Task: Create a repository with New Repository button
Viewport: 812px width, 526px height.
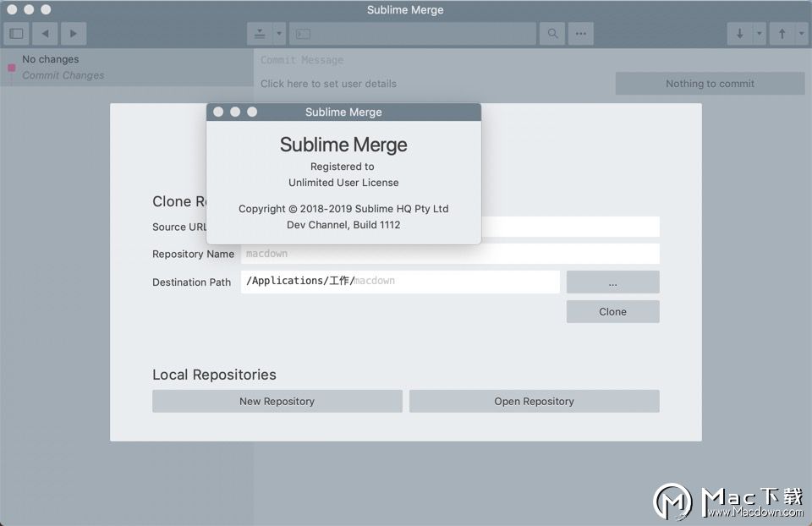Action: click(x=277, y=401)
